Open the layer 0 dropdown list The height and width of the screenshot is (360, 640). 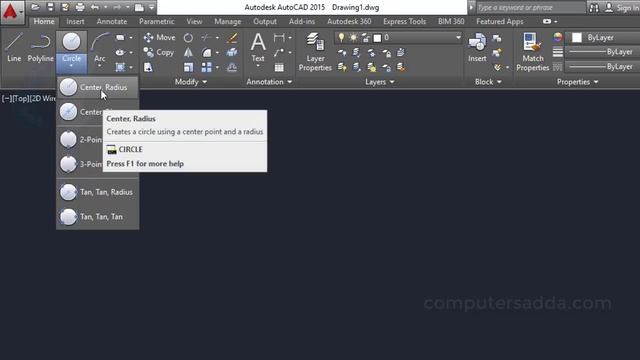tap(458, 38)
